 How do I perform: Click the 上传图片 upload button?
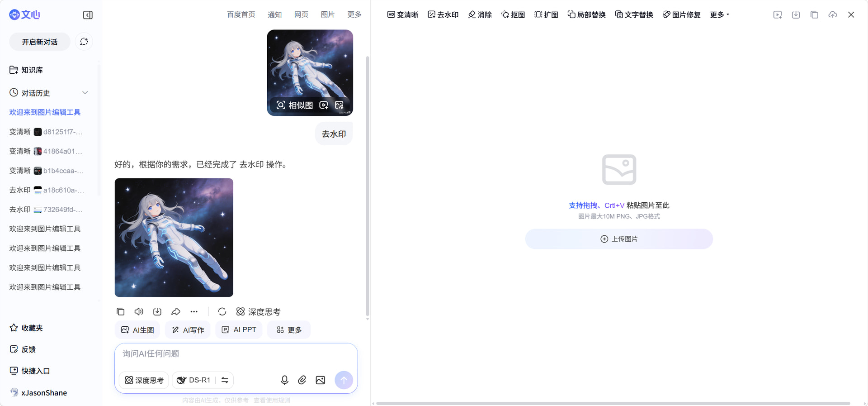pyautogui.click(x=619, y=239)
